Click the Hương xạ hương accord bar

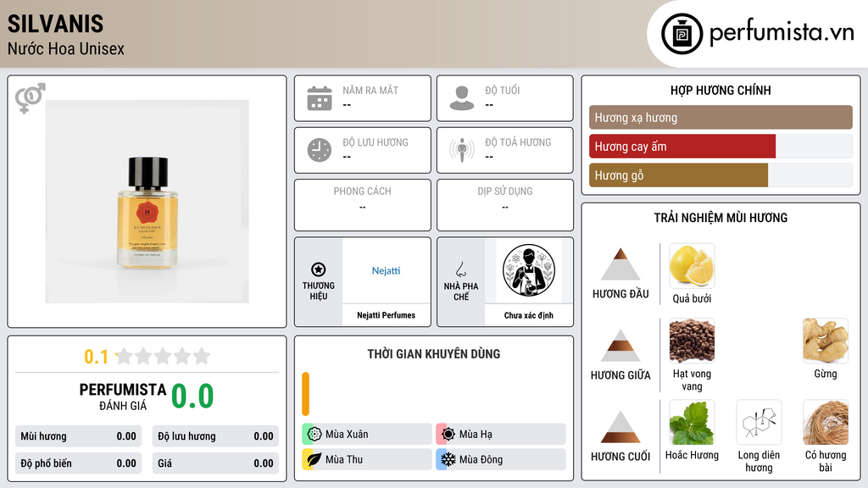(721, 117)
